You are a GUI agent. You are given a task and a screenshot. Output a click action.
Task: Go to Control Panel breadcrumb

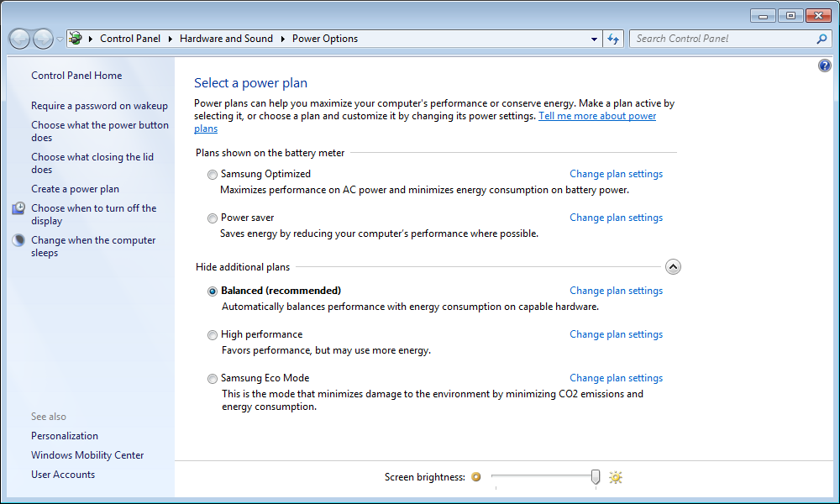click(x=130, y=39)
